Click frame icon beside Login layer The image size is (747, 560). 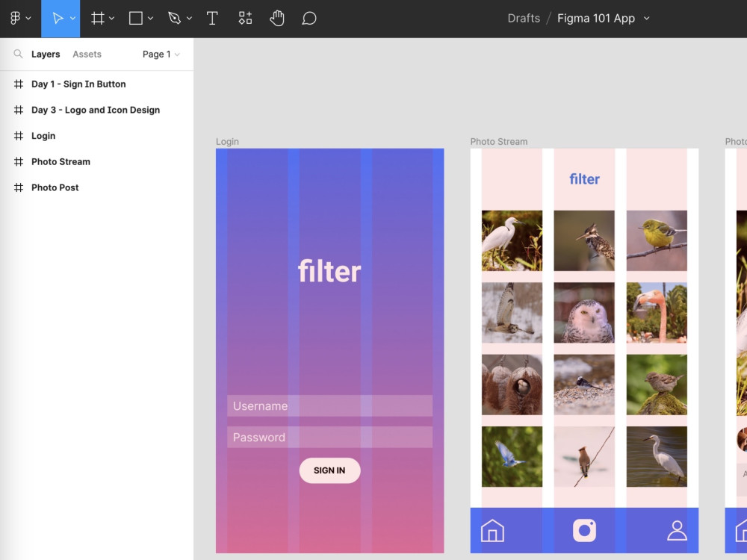pyautogui.click(x=19, y=136)
